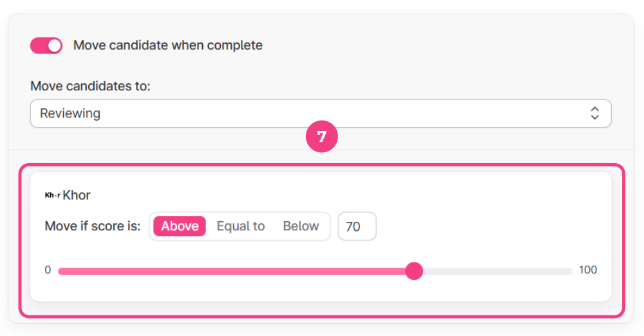Click the slider maximum label 100
This screenshot has height=336, width=644.
coord(588,270)
